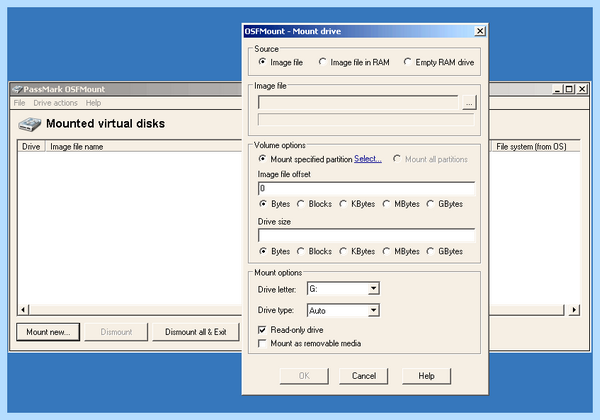Open the Drive type dropdown
Screen dimensions: 600x420
point(373,310)
